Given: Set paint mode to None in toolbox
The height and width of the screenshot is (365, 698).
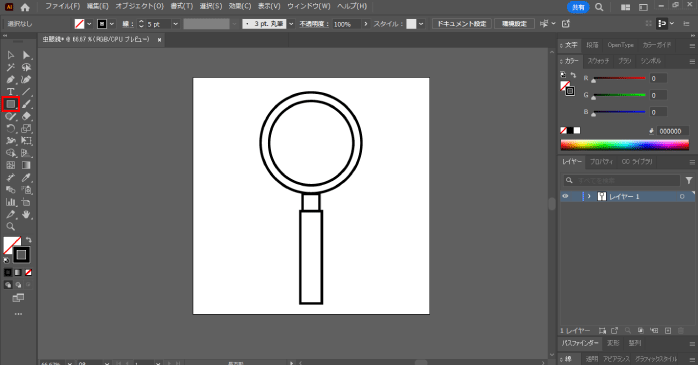Looking at the screenshot, I should tap(28, 272).
